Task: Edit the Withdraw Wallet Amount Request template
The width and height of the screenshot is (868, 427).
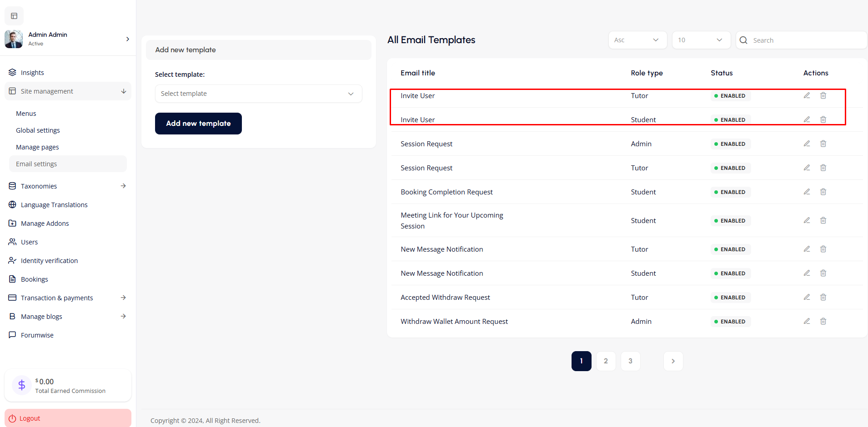Action: coord(807,321)
